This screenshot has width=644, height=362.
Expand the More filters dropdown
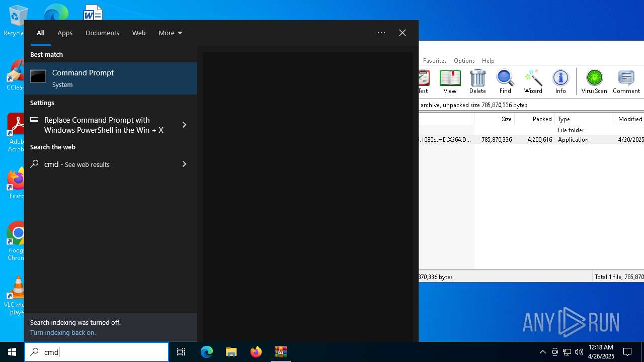171,33
